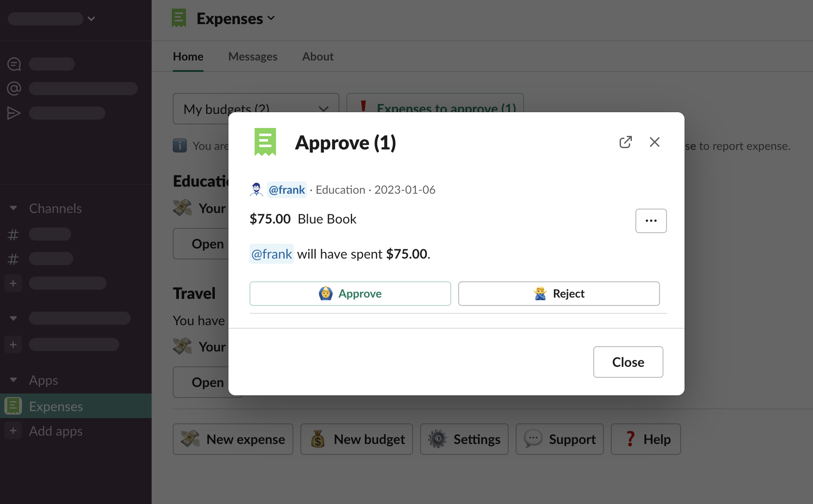Click the @frank mention link in expense header
The image size is (813, 504).
click(x=287, y=190)
